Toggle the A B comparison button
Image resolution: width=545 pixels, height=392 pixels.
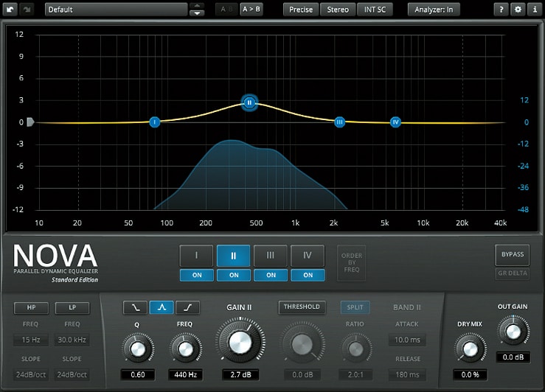226,10
